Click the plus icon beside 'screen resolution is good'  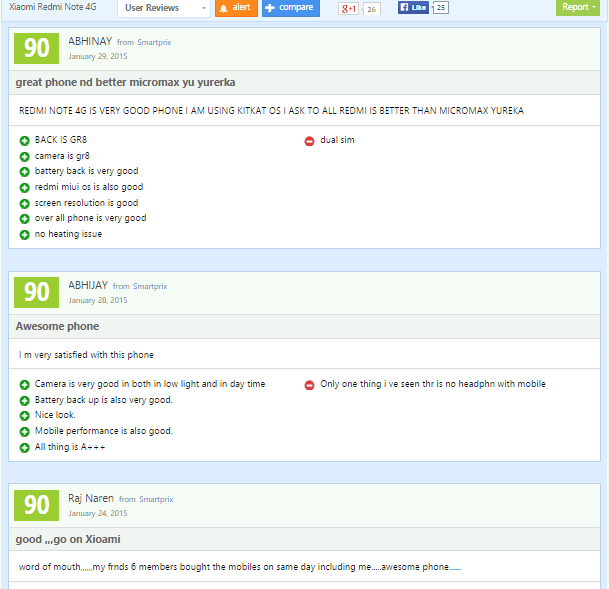[x=24, y=203]
